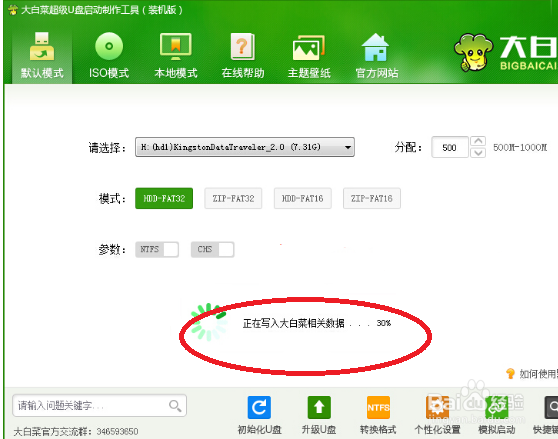Switch to ISO模式 disc mode
Screen dimensions: 558x439
(109, 56)
